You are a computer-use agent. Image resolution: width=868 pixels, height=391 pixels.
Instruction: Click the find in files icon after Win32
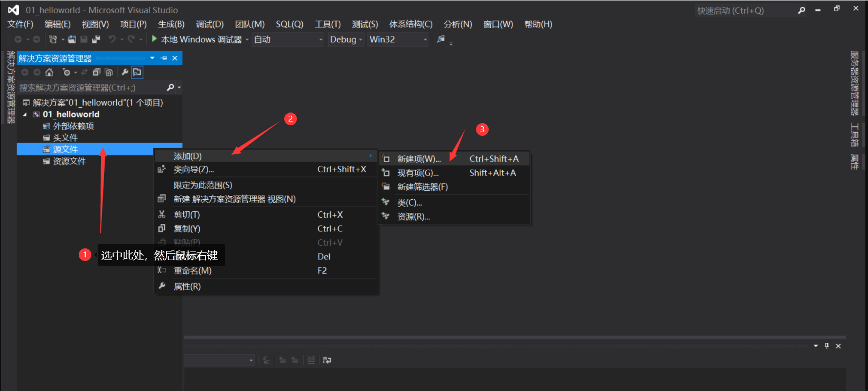tap(441, 39)
